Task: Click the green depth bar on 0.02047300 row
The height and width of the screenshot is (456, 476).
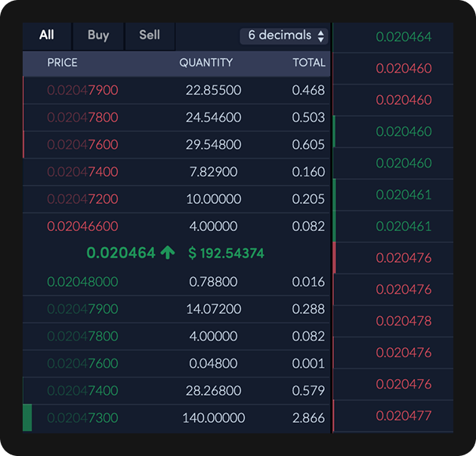Action: (x=27, y=417)
